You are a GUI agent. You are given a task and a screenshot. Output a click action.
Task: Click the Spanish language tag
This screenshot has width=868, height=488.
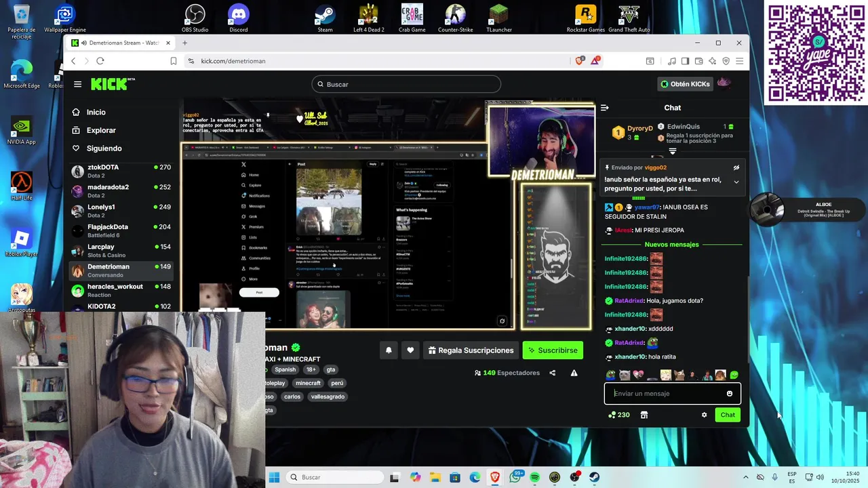point(285,369)
